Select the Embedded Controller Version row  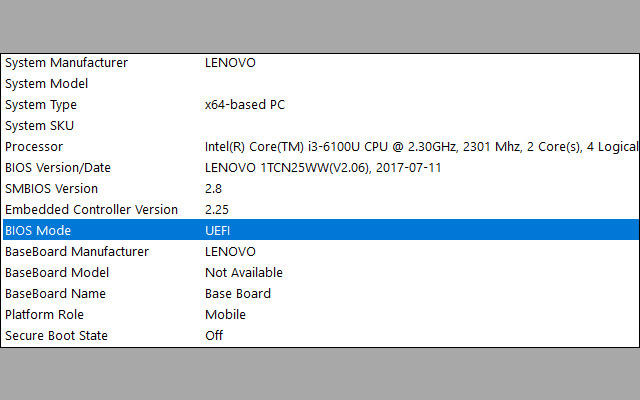pyautogui.click(x=321, y=210)
